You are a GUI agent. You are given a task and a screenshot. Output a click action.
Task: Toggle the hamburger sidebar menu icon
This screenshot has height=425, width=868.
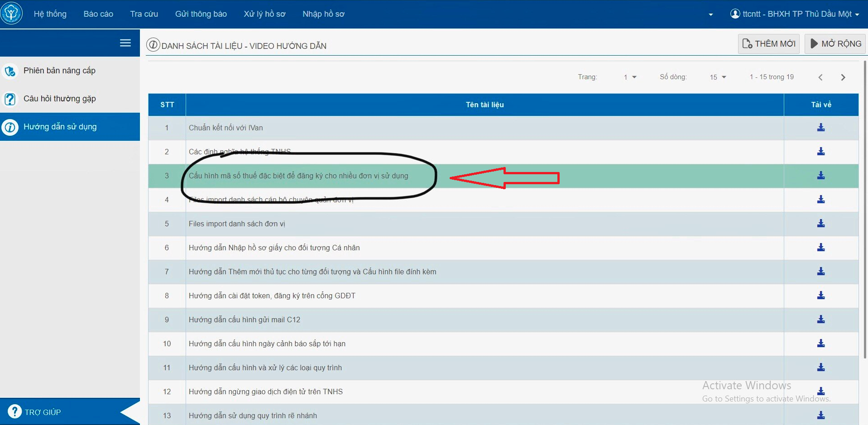[125, 43]
